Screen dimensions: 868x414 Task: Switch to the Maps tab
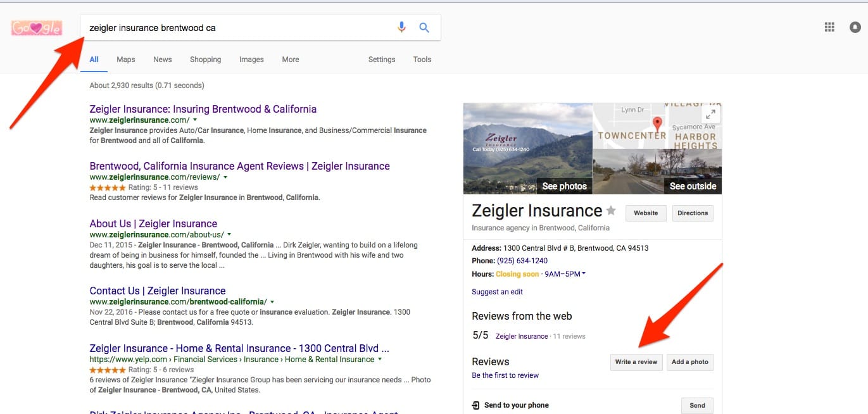tap(126, 60)
